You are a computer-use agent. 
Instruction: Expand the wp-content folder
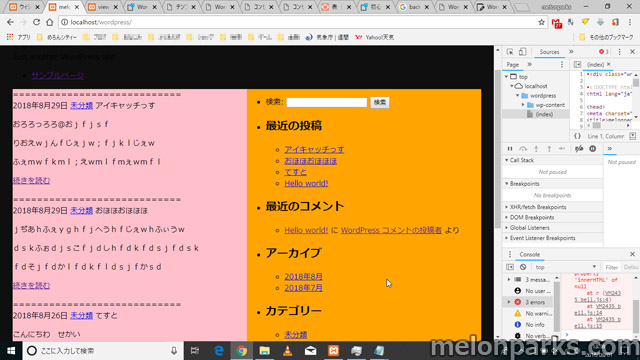pyautogui.click(x=523, y=105)
